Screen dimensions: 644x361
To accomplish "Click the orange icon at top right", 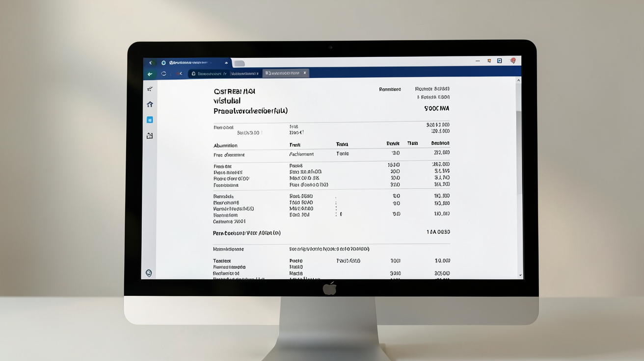I will [x=489, y=61].
